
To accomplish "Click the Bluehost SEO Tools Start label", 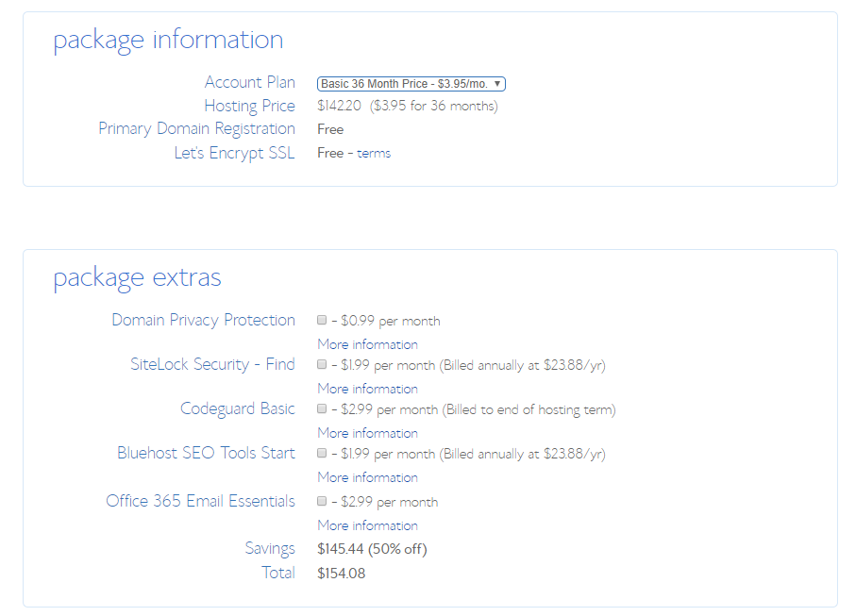I will click(206, 453).
